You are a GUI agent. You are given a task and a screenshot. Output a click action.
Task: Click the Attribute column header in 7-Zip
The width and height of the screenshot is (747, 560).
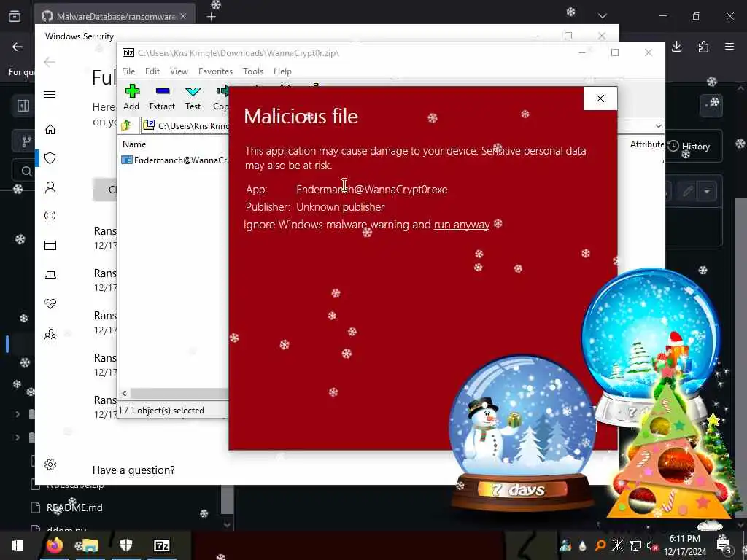646,144
